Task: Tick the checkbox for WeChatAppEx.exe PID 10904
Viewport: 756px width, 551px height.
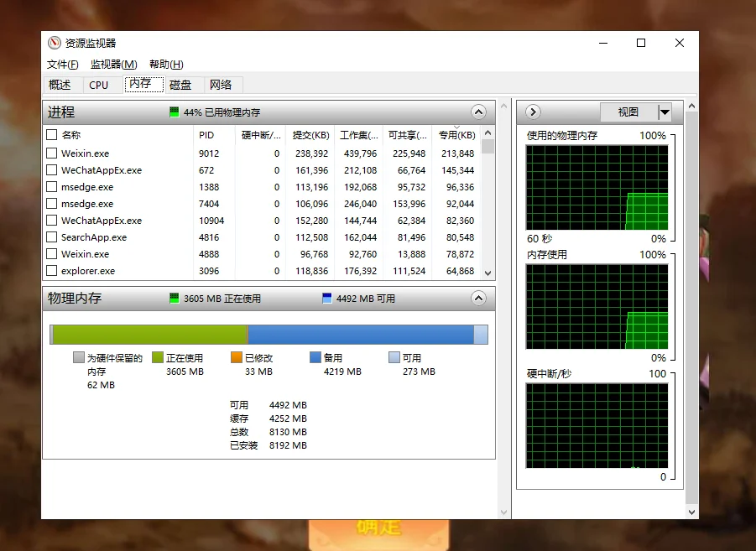Action: click(x=51, y=221)
